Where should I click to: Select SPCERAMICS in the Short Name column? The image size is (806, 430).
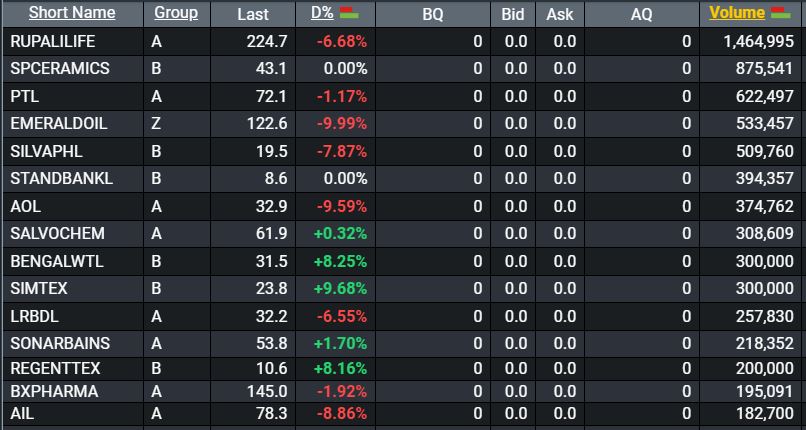[x=60, y=69]
